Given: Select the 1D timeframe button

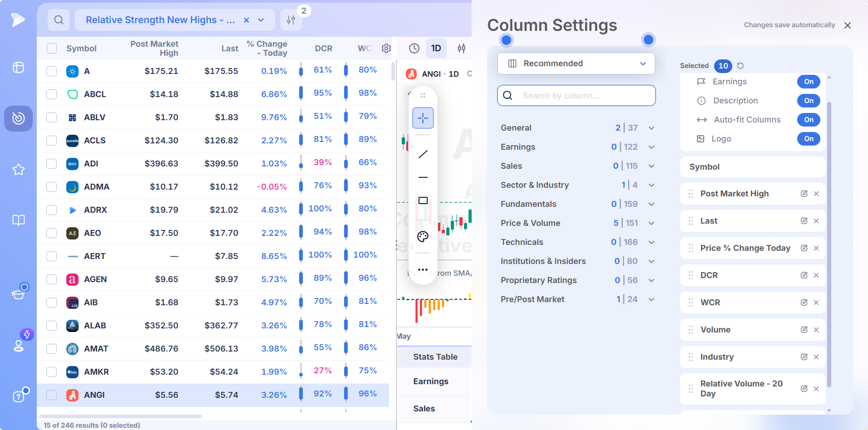Looking at the screenshot, I should coord(436,48).
